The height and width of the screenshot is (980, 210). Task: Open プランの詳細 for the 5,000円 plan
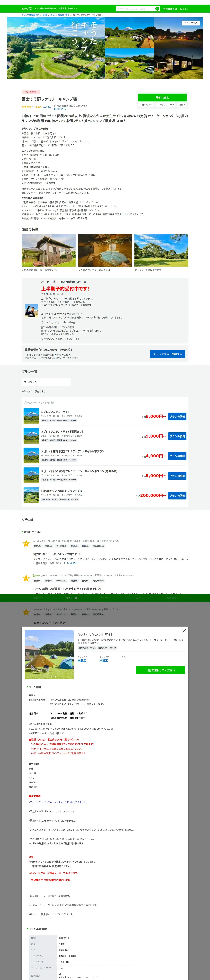[177, 476]
